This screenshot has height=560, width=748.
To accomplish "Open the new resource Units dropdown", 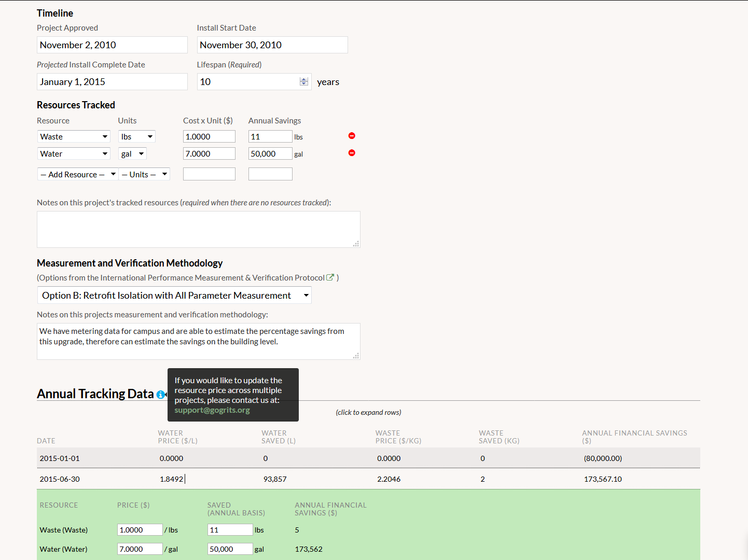I will tap(144, 174).
